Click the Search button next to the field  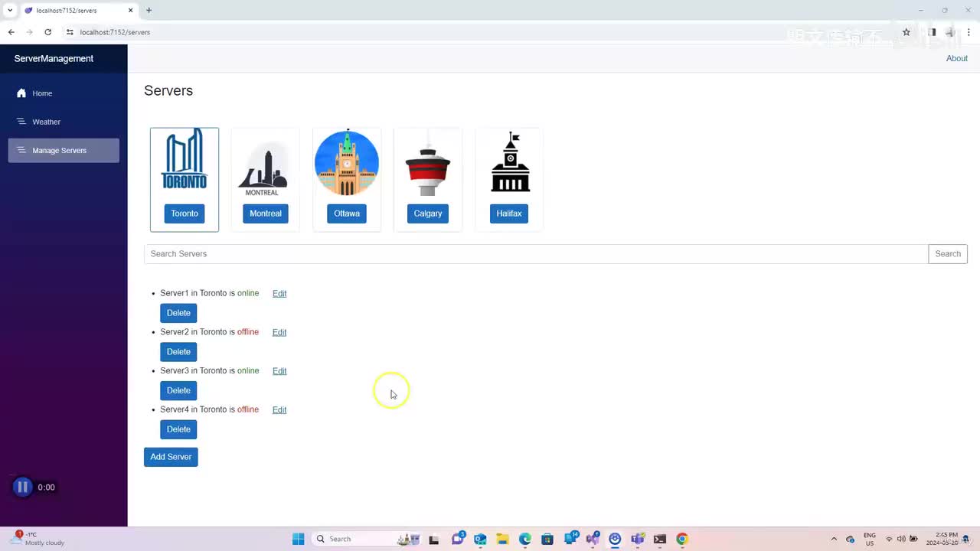pyautogui.click(x=948, y=254)
